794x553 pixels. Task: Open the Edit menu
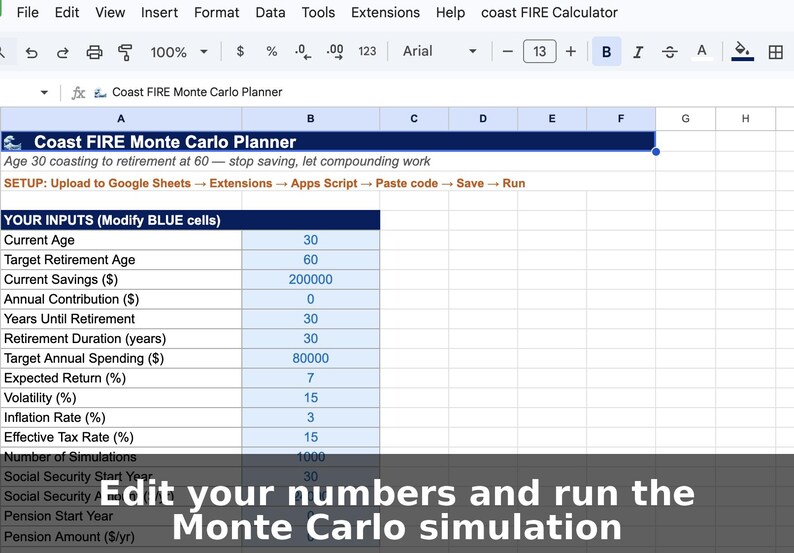[x=67, y=12]
